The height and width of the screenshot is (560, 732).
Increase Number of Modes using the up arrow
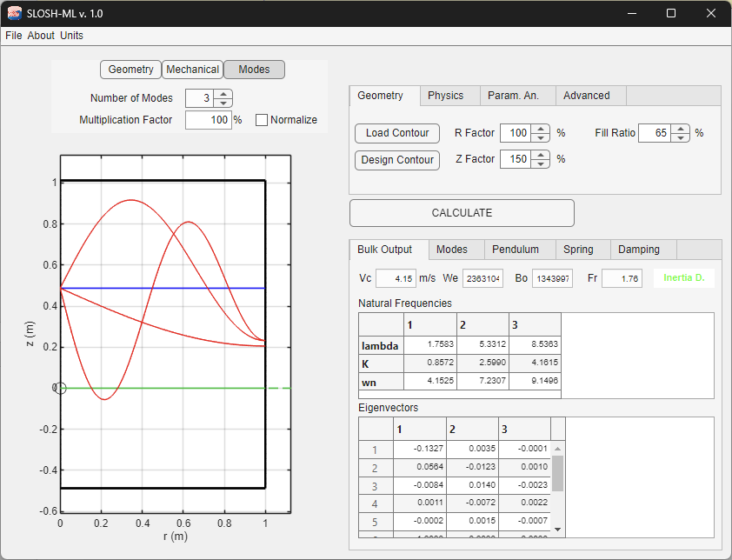(x=223, y=93)
